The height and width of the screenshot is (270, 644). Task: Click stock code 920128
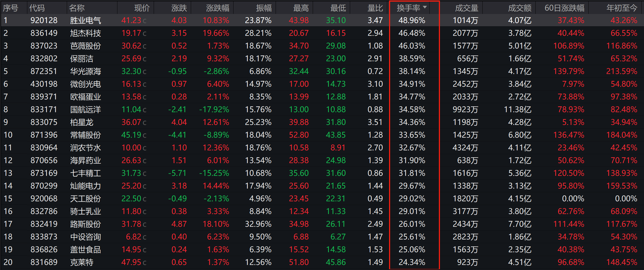[44, 20]
